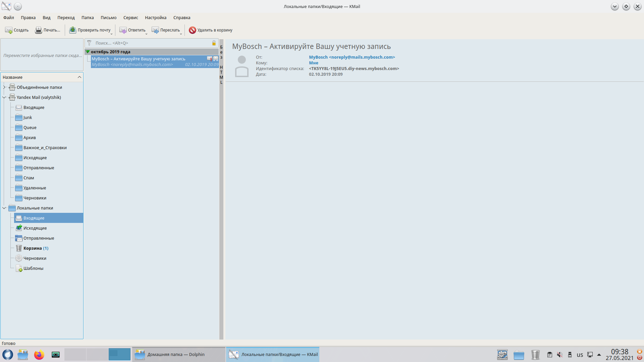Open the local Trash folder (Корзина)
Image resolution: width=644 pixels, height=362 pixels.
point(33,248)
